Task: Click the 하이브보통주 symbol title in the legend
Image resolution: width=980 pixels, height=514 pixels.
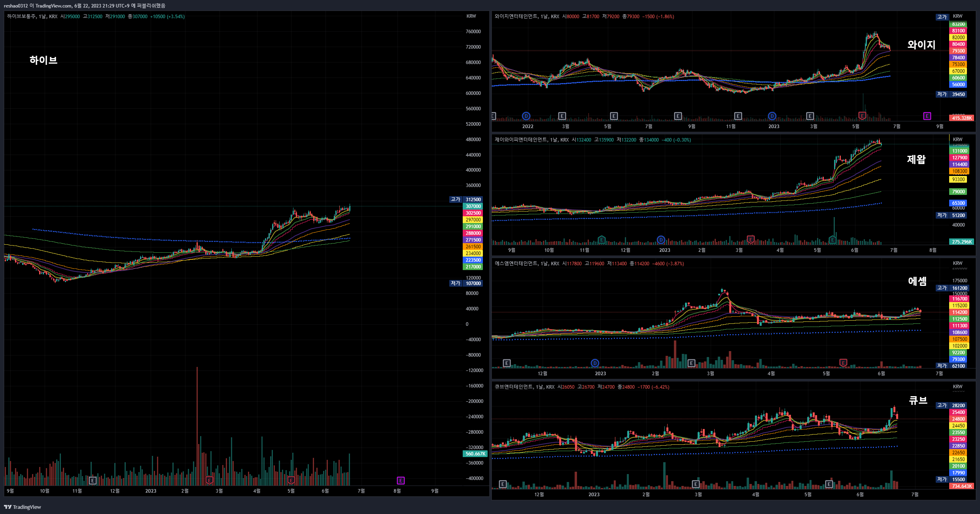Action: [x=21, y=17]
